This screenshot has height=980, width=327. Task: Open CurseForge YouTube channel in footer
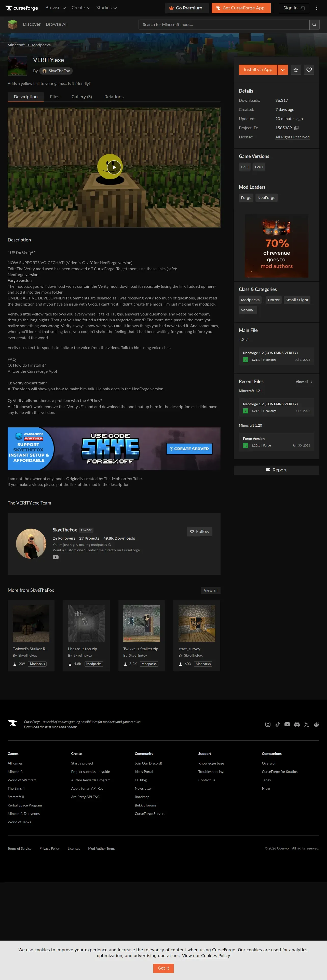click(x=287, y=724)
